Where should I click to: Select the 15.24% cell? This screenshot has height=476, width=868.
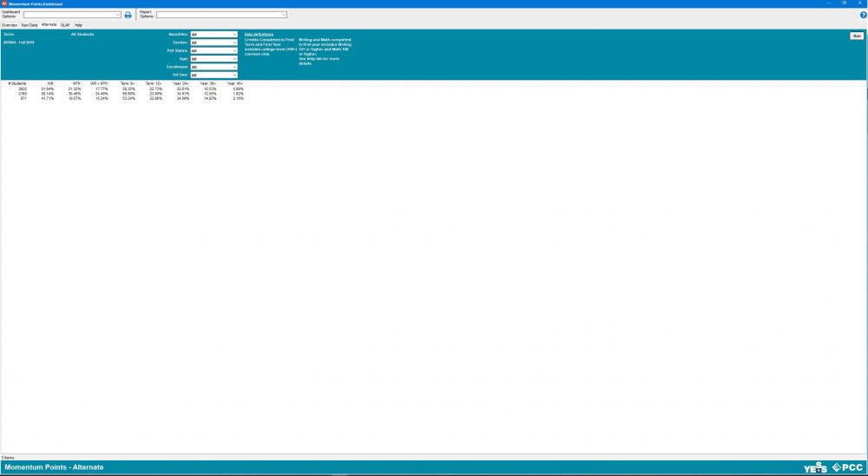click(102, 98)
